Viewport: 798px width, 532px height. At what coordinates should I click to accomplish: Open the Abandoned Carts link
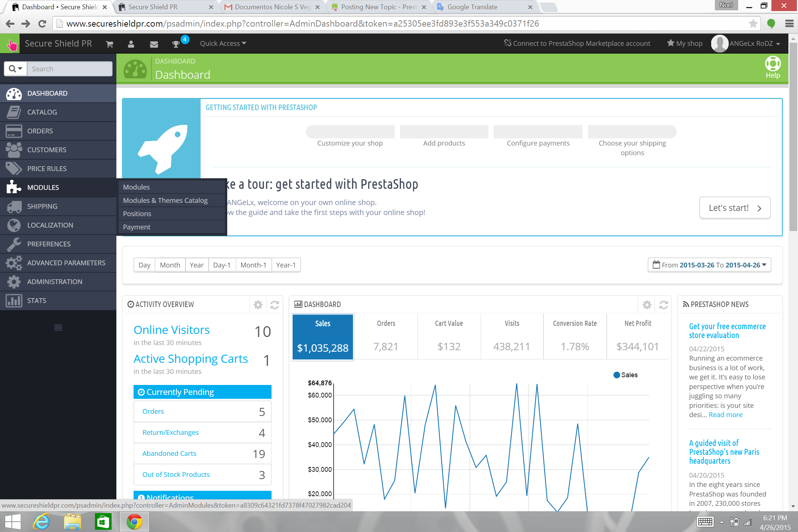tap(169, 453)
